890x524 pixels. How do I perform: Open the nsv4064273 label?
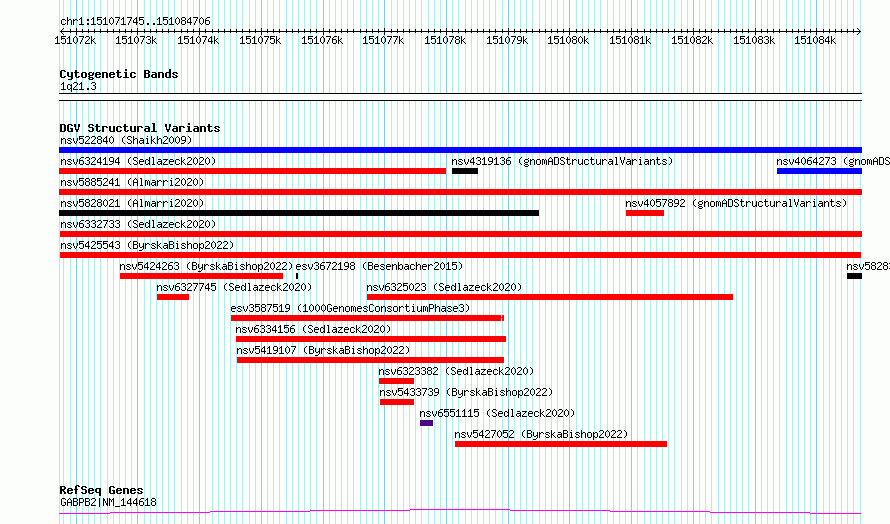(833, 161)
